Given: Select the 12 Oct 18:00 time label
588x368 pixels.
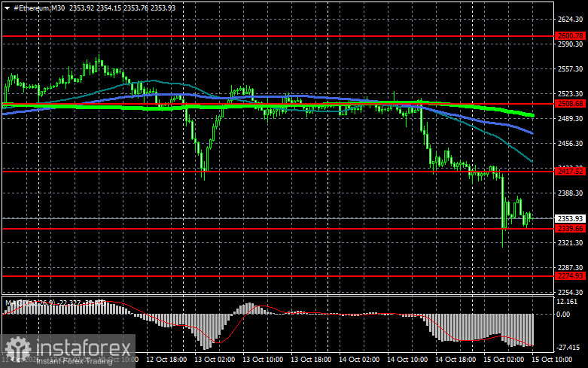Looking at the screenshot, I should [x=166, y=360].
